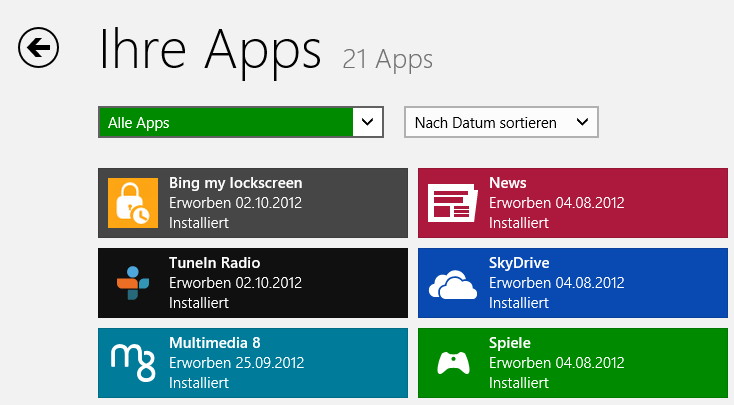Select the Spiele tile title
This screenshot has height=405, width=734.
point(510,343)
